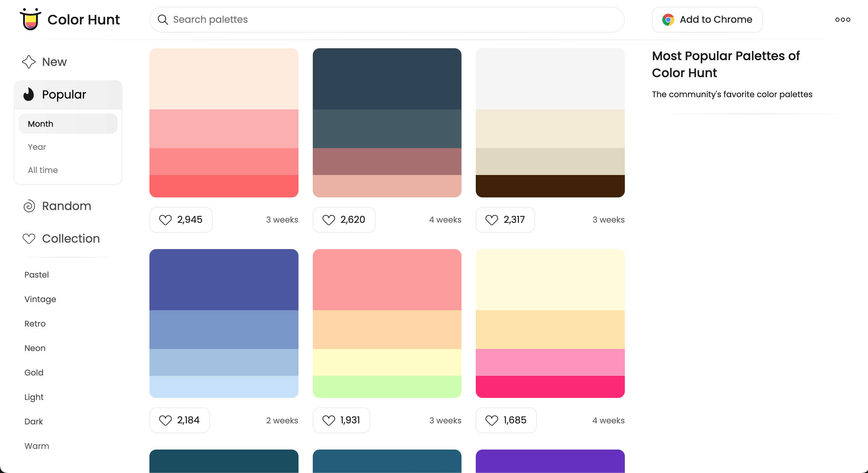Select the All time popularity filter
Viewport: 868px width, 473px height.
[43, 170]
